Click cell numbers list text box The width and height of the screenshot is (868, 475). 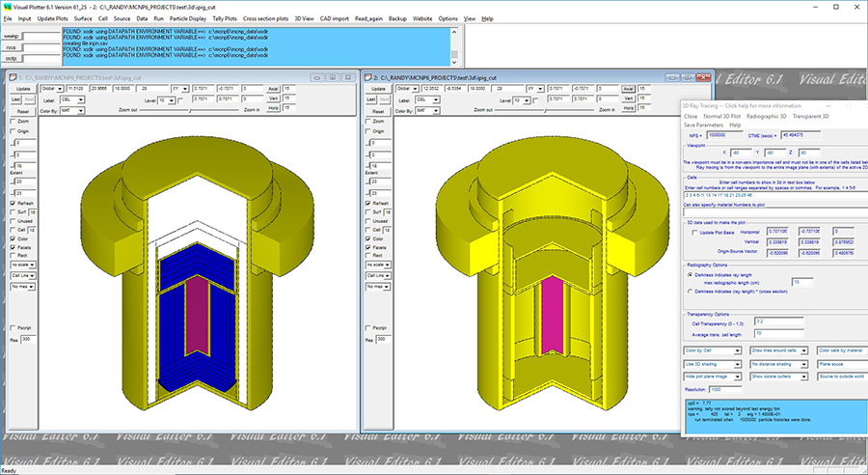pos(775,195)
